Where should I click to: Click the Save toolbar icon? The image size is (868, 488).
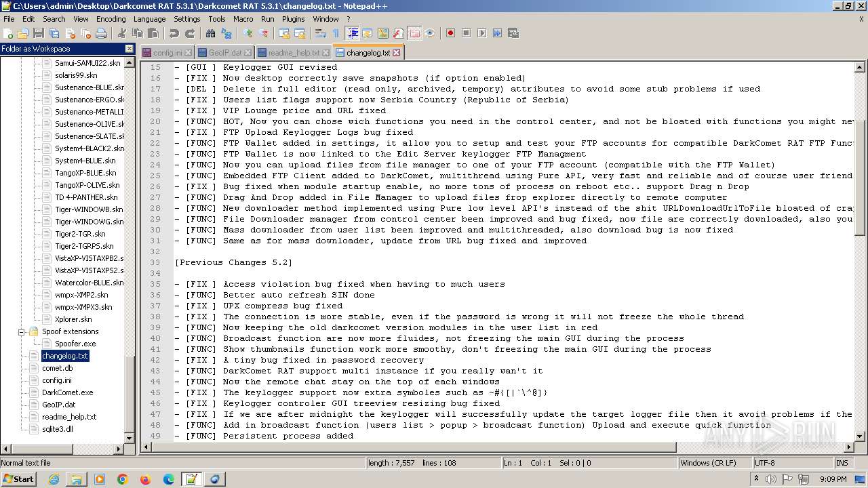pos(39,33)
